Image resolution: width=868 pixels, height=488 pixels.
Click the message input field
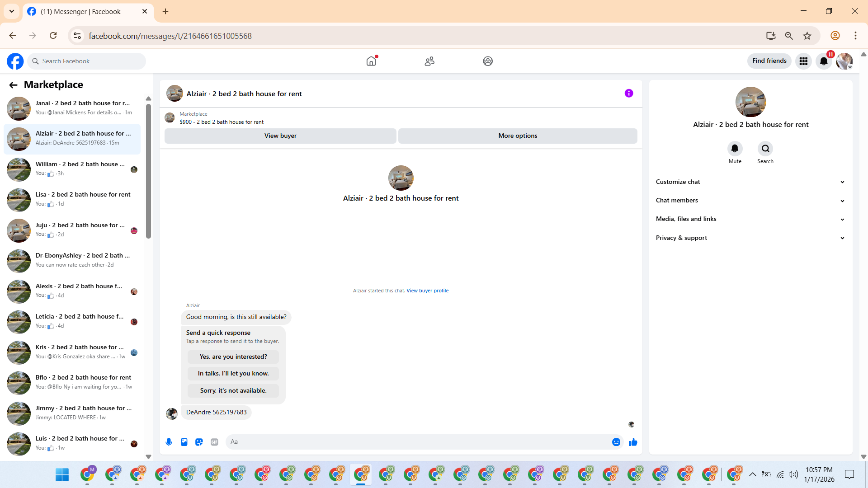tap(418, 442)
